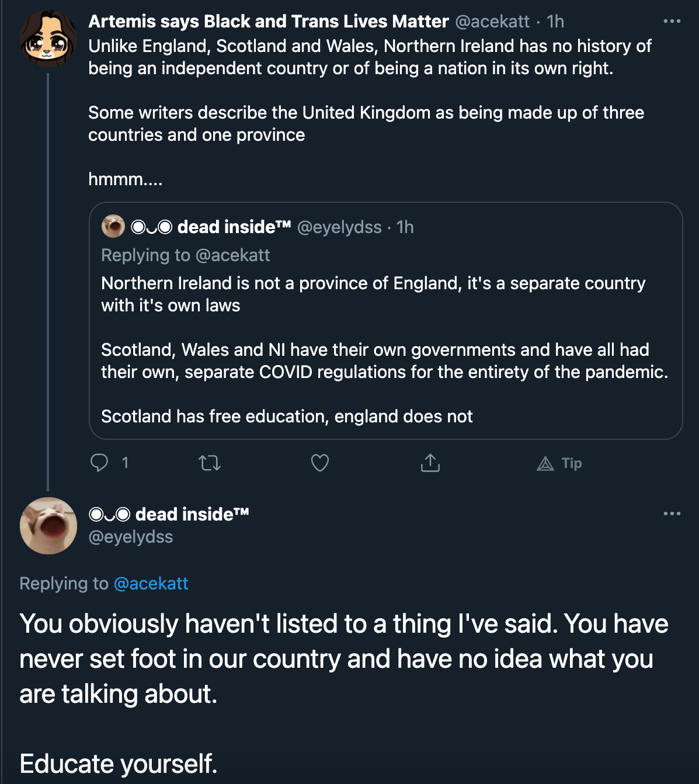Retweet the Artemis tweet
The image size is (699, 784).
point(210,463)
